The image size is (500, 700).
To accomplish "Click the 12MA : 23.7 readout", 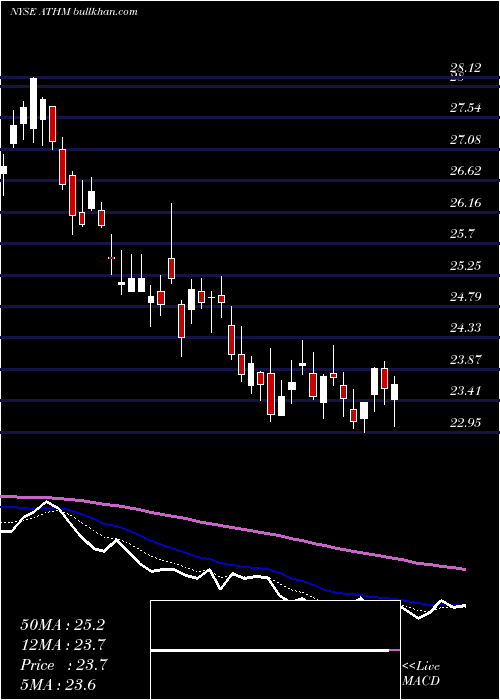I will (63, 645).
